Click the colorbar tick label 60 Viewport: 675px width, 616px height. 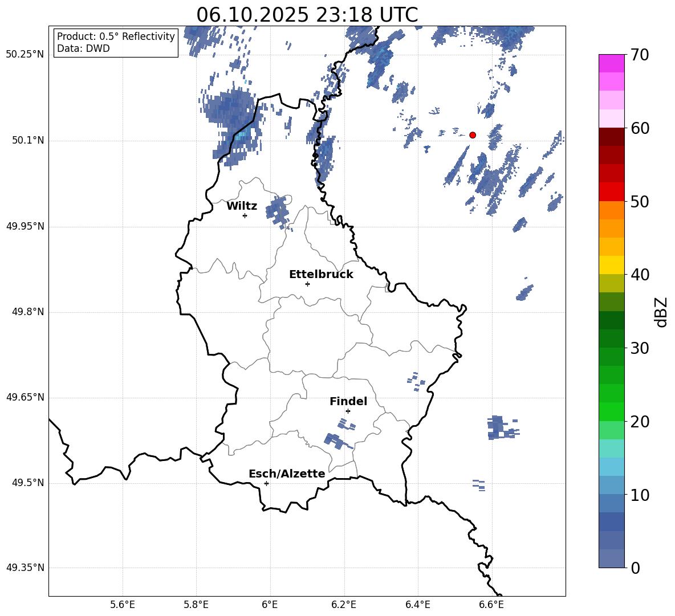click(640, 128)
